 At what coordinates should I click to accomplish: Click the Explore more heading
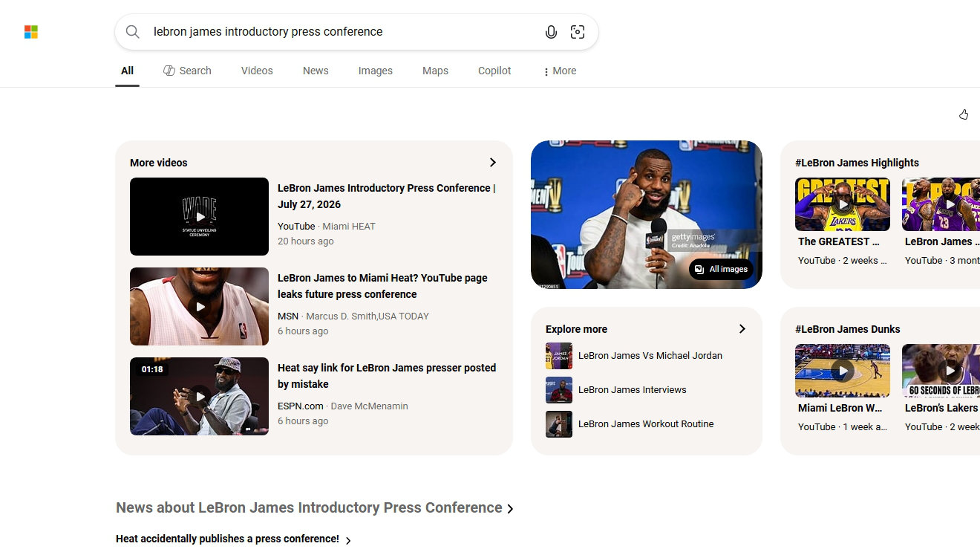pos(576,329)
